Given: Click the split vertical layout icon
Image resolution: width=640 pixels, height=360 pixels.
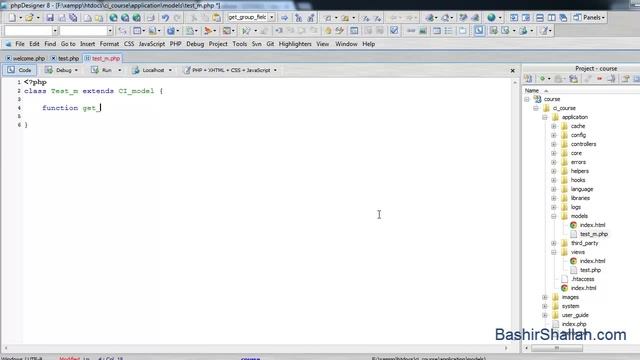Looking at the screenshot, I should click(551, 18).
